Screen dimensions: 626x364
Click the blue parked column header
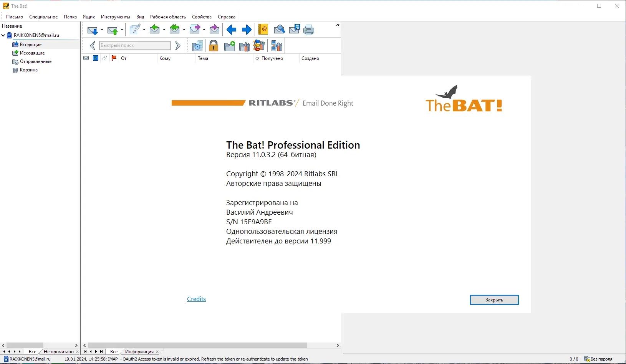pyautogui.click(x=96, y=58)
